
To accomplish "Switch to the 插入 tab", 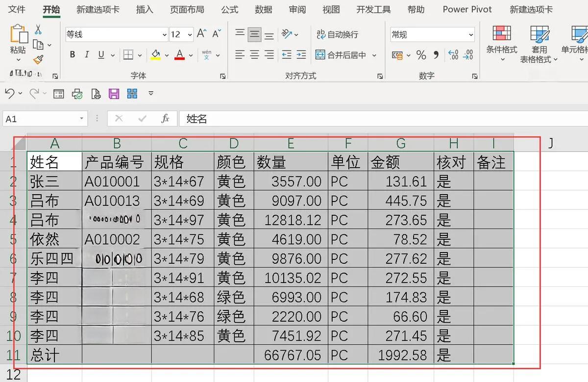I will [x=145, y=9].
